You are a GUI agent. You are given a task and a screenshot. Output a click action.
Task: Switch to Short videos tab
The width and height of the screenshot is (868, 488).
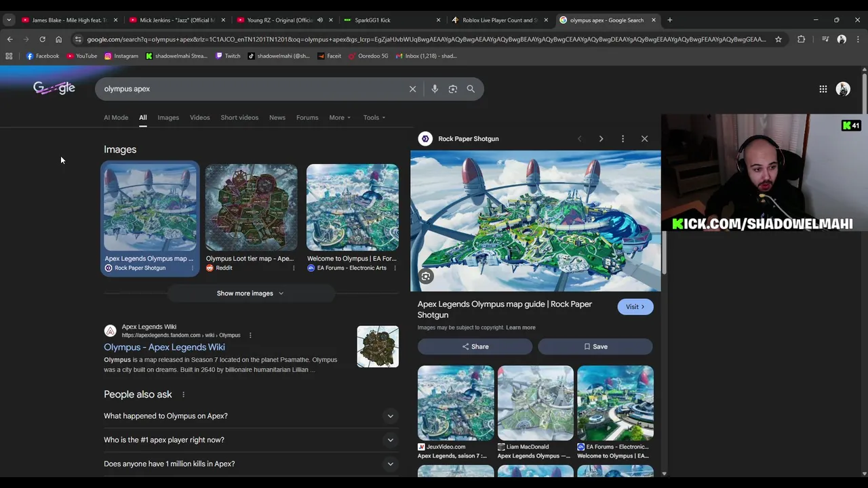click(x=239, y=117)
